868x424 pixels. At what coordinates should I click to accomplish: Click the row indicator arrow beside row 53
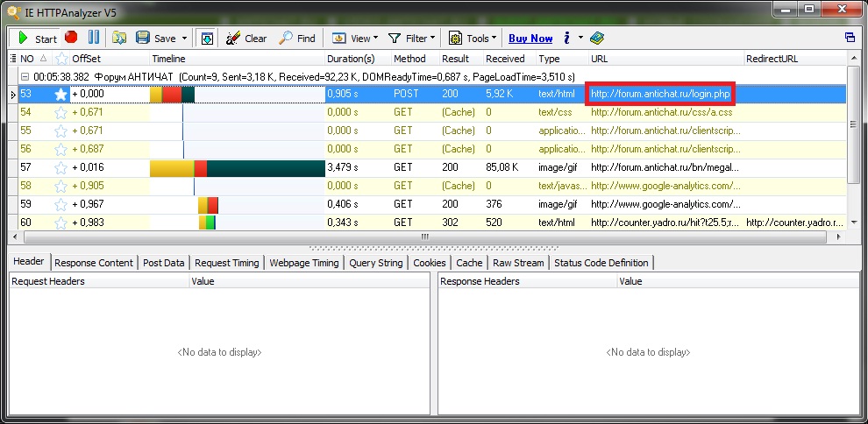tap(13, 95)
